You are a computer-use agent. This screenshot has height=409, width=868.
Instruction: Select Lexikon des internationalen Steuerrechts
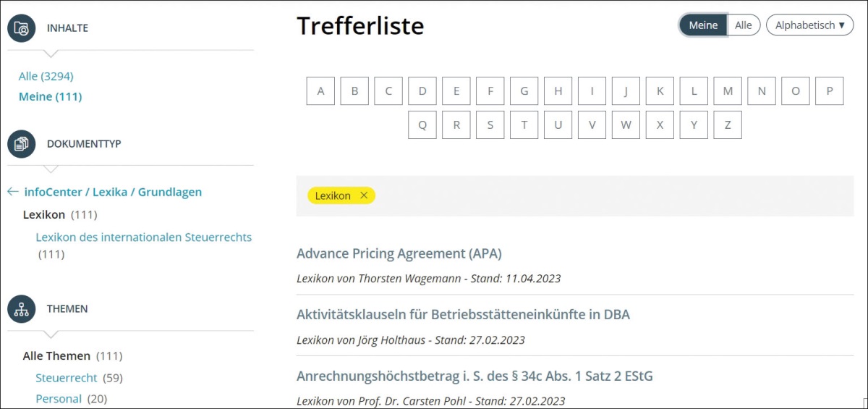tap(143, 237)
